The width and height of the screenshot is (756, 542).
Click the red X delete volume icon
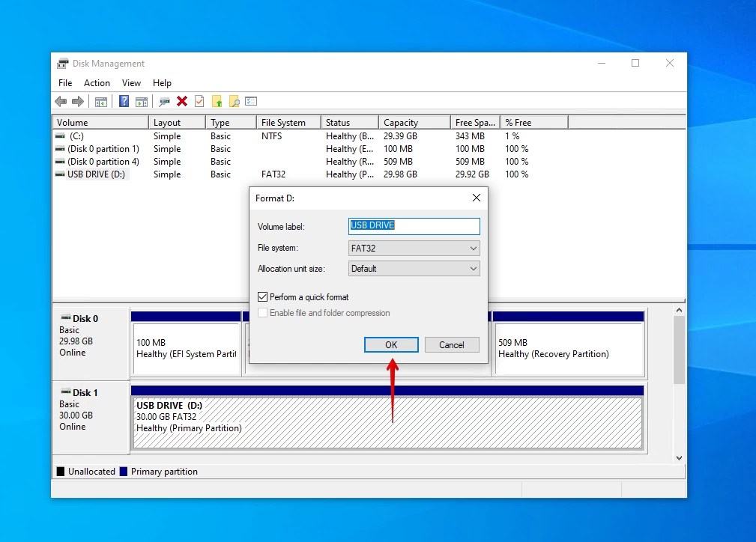point(181,101)
